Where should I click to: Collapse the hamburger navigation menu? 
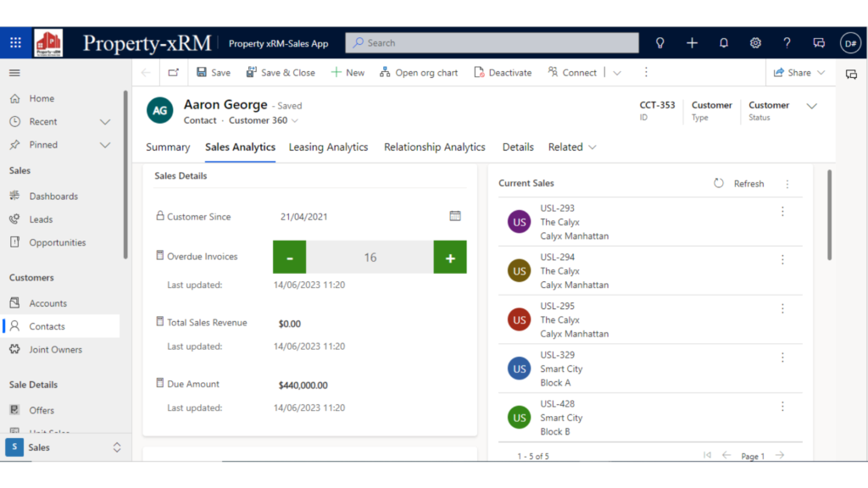(15, 73)
